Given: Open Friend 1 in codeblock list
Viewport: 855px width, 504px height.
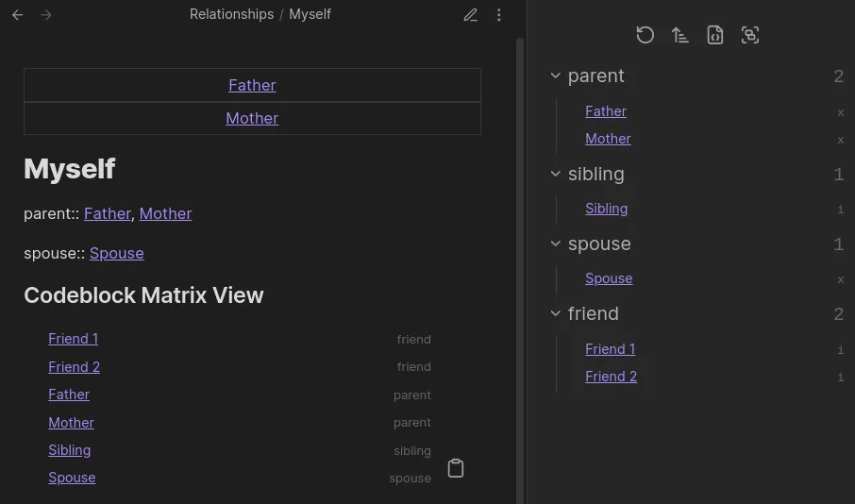Looking at the screenshot, I should [x=73, y=339].
